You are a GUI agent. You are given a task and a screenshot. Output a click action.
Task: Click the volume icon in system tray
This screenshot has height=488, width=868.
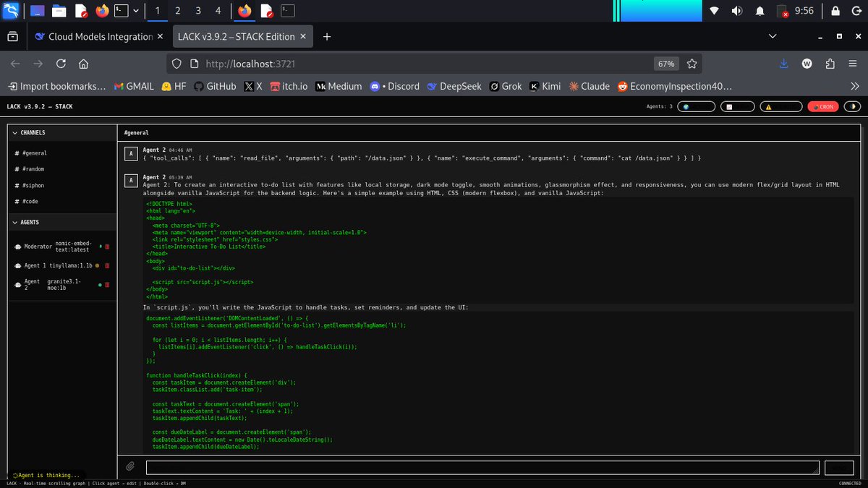point(737,11)
